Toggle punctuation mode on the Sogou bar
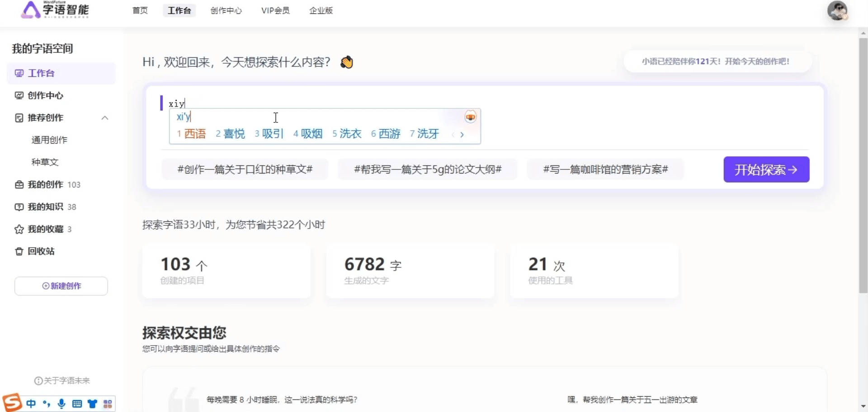This screenshot has width=868, height=412. (x=47, y=403)
